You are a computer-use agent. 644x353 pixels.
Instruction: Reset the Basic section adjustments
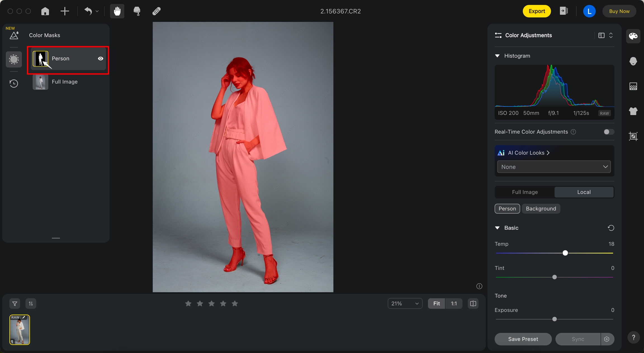(x=611, y=228)
